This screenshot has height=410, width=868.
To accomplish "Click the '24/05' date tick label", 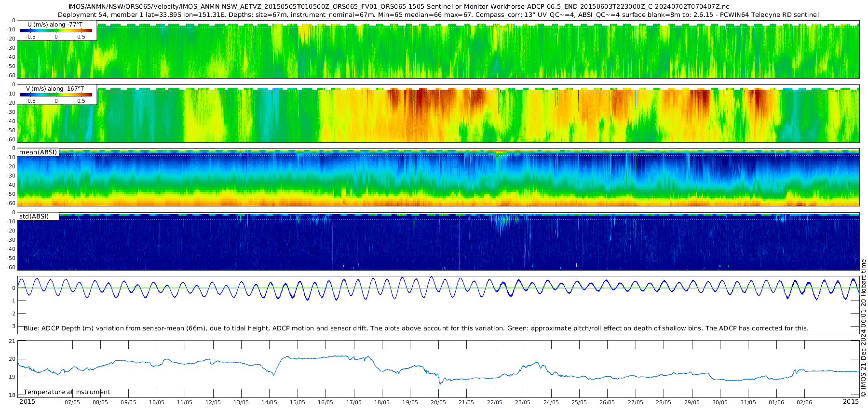I will pos(551,402).
